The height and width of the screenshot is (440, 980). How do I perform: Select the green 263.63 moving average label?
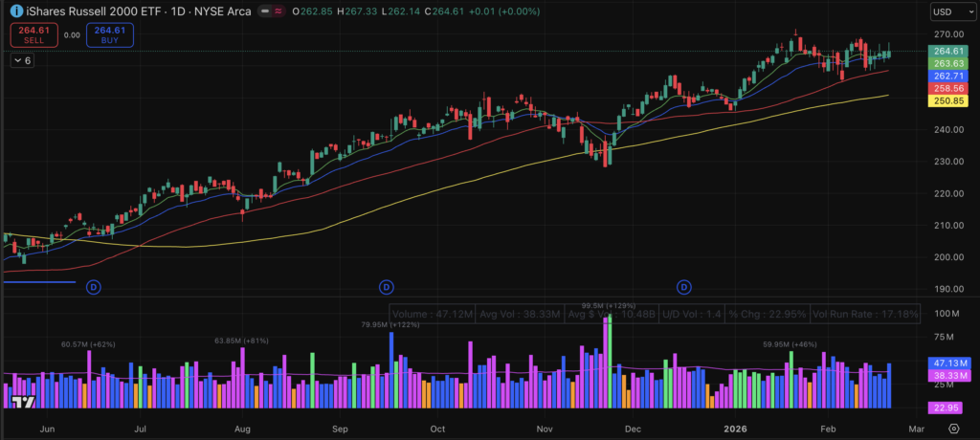pos(947,63)
